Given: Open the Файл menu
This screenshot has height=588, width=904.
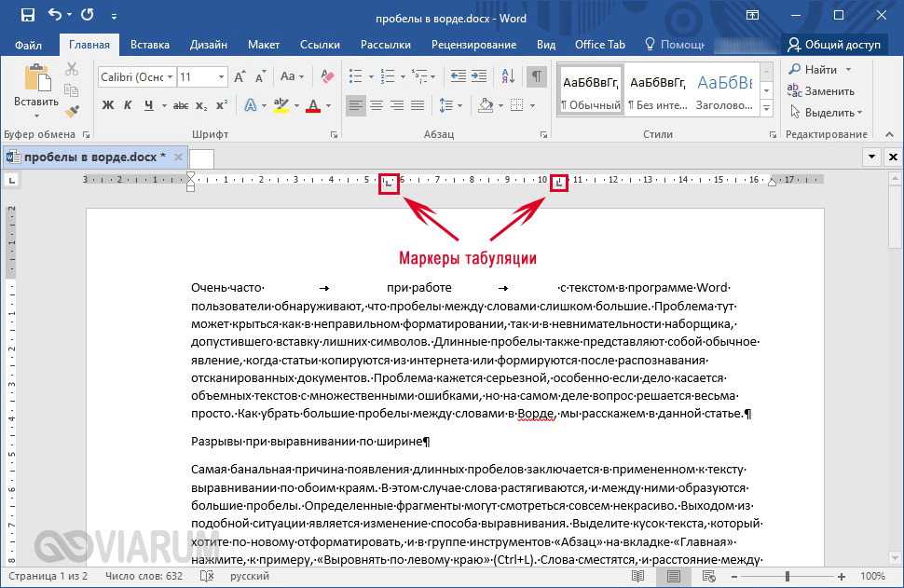Looking at the screenshot, I should pos(28,45).
